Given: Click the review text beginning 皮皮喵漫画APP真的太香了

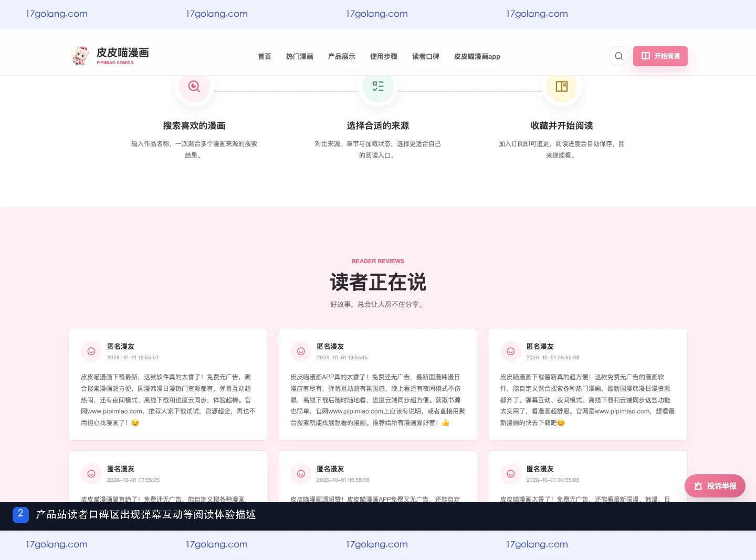Looking at the screenshot, I should pyautogui.click(x=378, y=400).
